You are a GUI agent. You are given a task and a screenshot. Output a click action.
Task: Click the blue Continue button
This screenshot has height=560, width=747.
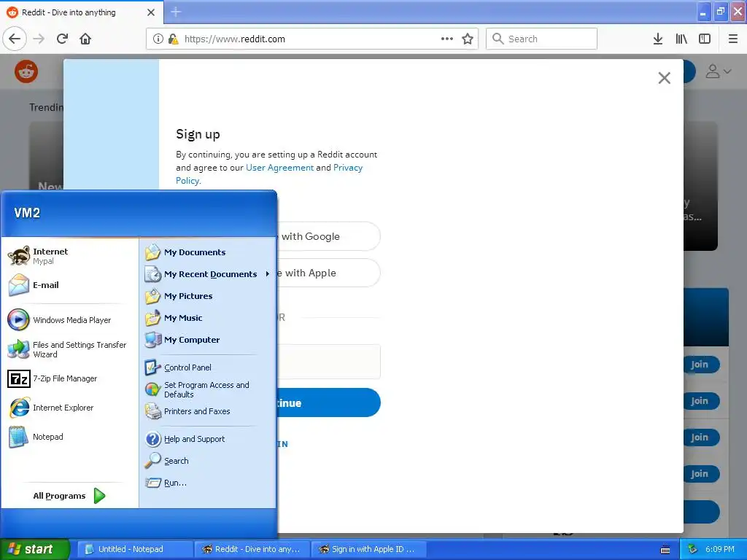[328, 402]
